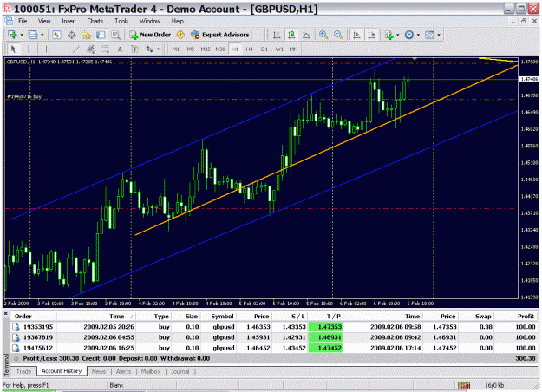
Task: Open the Strategy Tester icon
Action: 115,35
